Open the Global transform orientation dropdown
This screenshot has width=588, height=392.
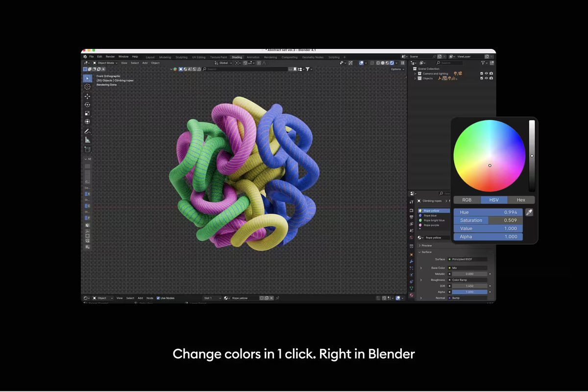(224, 63)
